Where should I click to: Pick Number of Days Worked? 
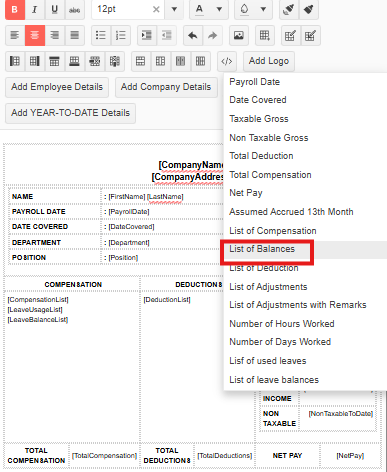click(x=280, y=342)
